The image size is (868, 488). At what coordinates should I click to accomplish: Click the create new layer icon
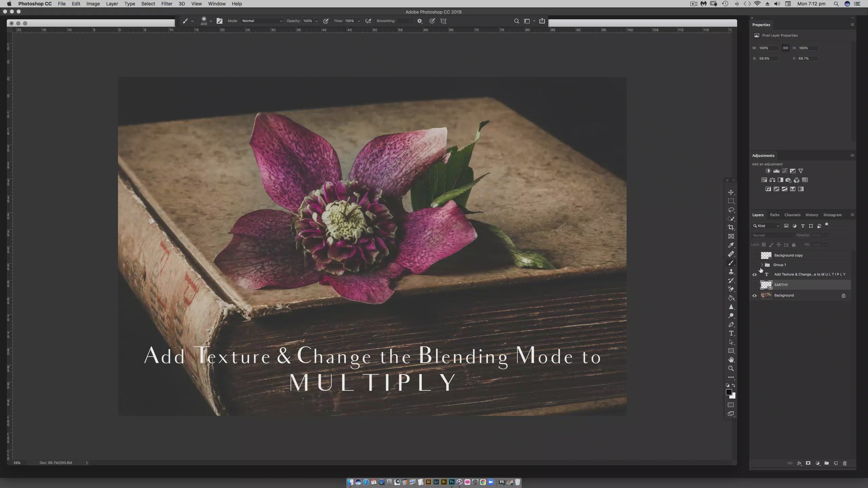(x=836, y=463)
